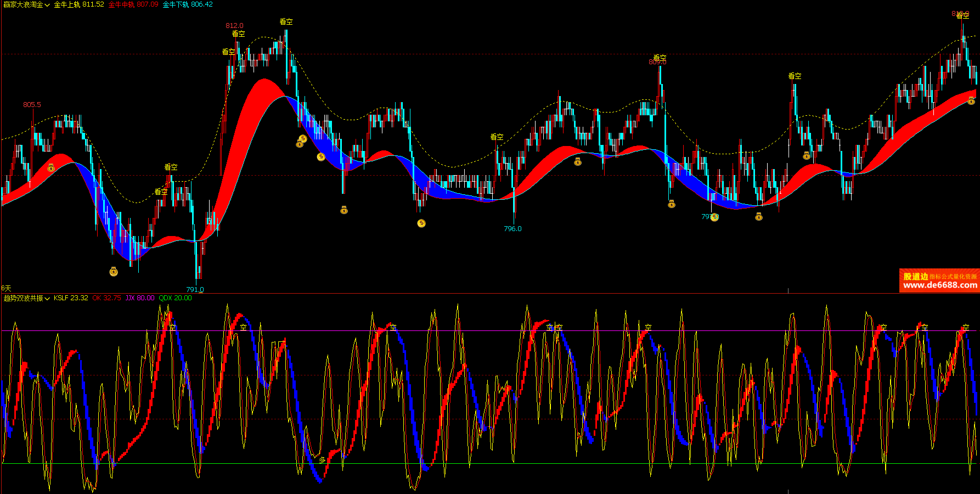Click the leftmost gold money bag icon
The width and height of the screenshot is (980, 494).
pyautogui.click(x=51, y=167)
